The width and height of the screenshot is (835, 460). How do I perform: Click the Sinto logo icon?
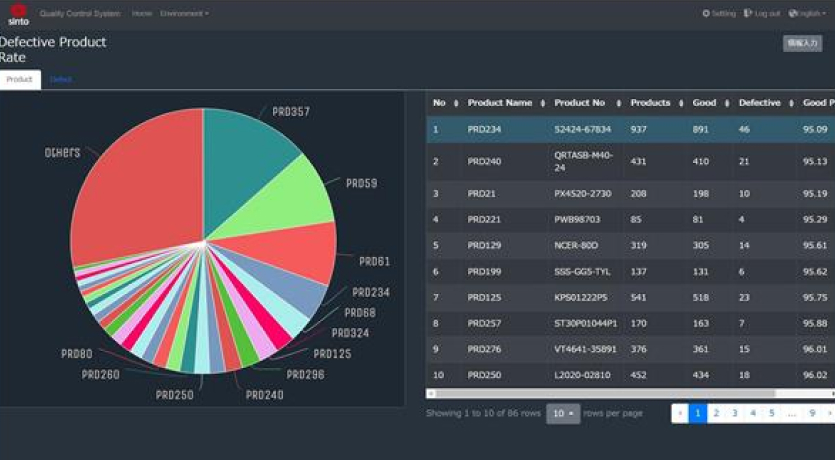coord(17,14)
